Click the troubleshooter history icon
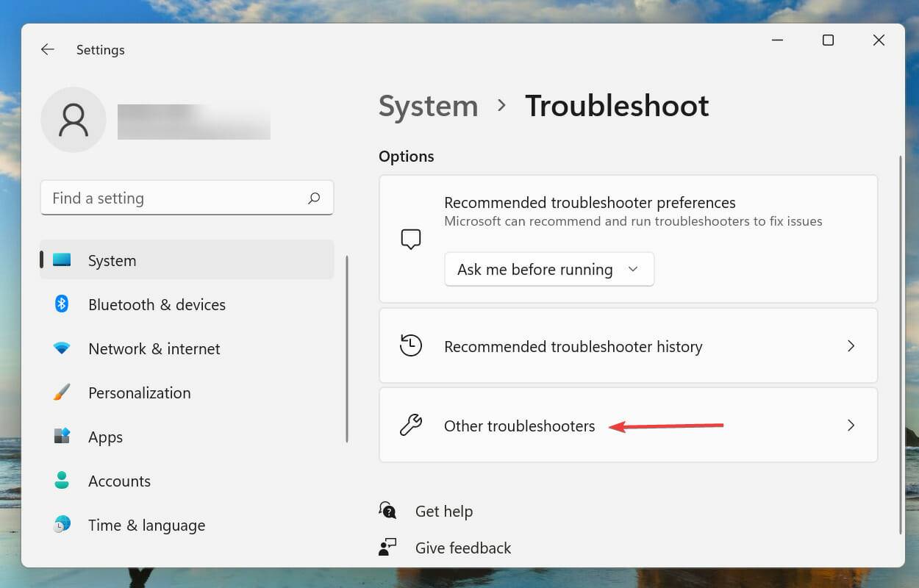The width and height of the screenshot is (919, 588). 412,345
